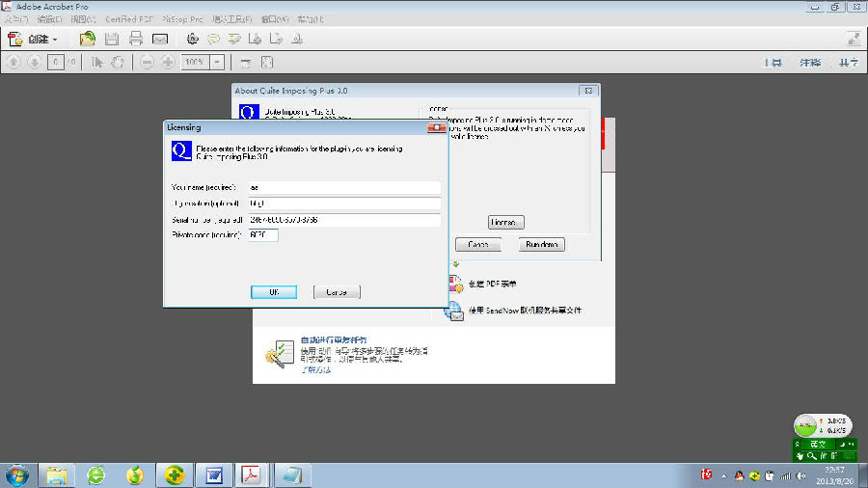Click Run demo in About dialog

pyautogui.click(x=542, y=245)
